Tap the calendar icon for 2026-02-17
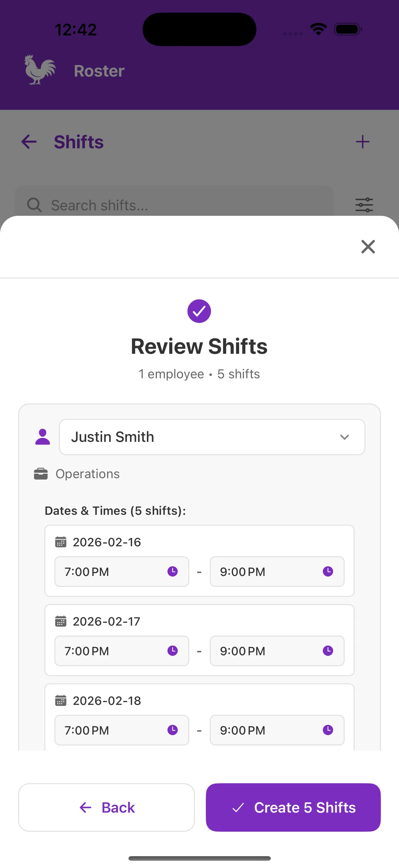This screenshot has height=868, width=399. pyautogui.click(x=60, y=621)
